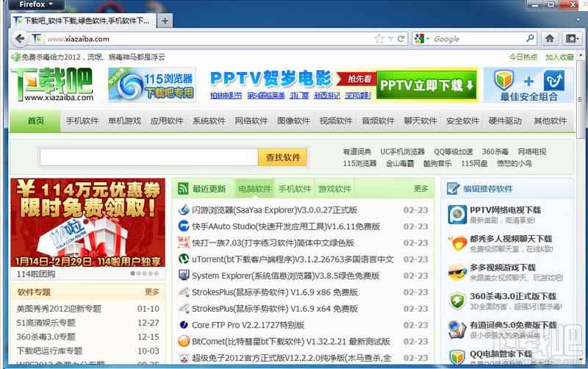Open the bookmarks menu button
This screenshot has height=369, width=588.
[573, 39]
